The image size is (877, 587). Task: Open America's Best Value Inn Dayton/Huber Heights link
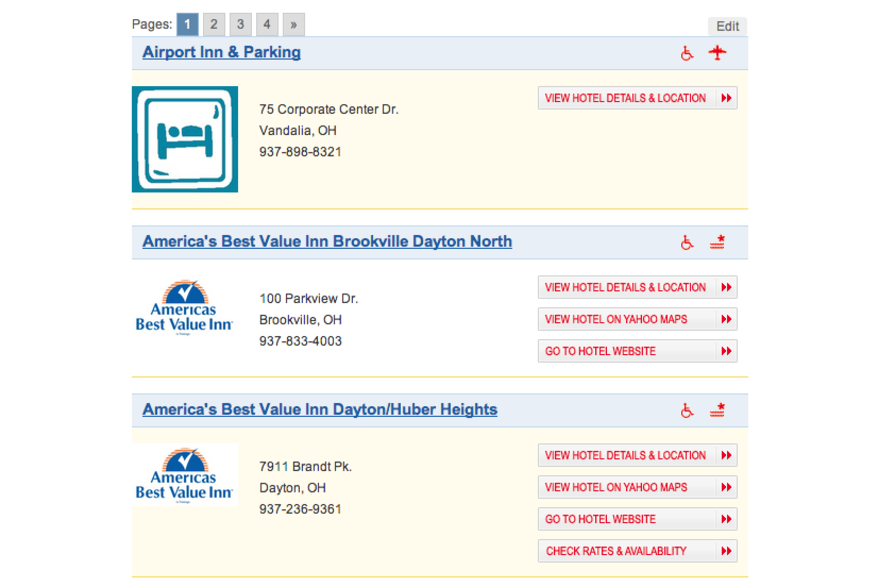319,409
